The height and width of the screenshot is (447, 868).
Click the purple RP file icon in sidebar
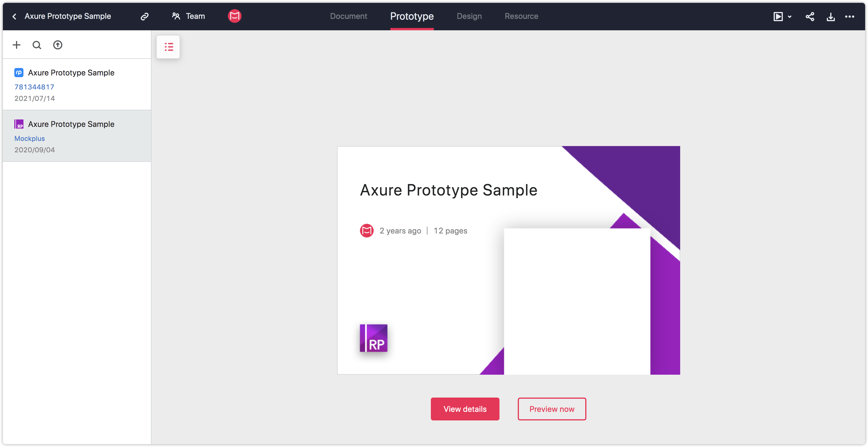click(x=19, y=124)
